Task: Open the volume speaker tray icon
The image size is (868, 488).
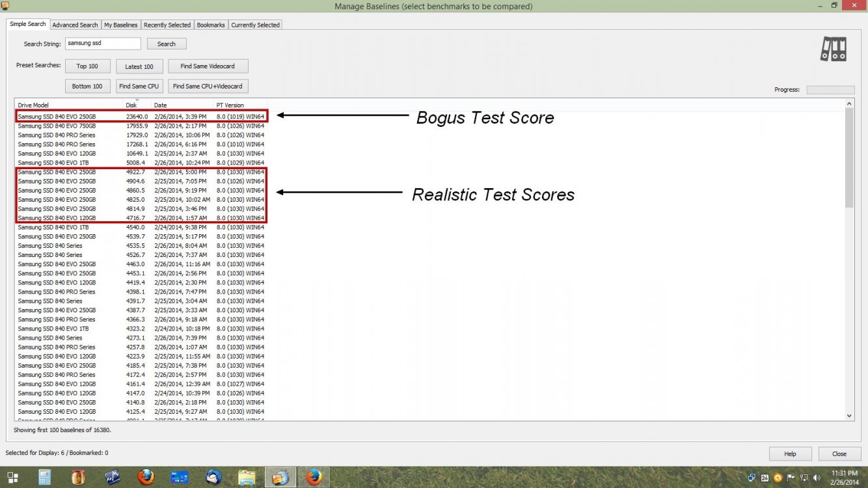Action: 817,477
